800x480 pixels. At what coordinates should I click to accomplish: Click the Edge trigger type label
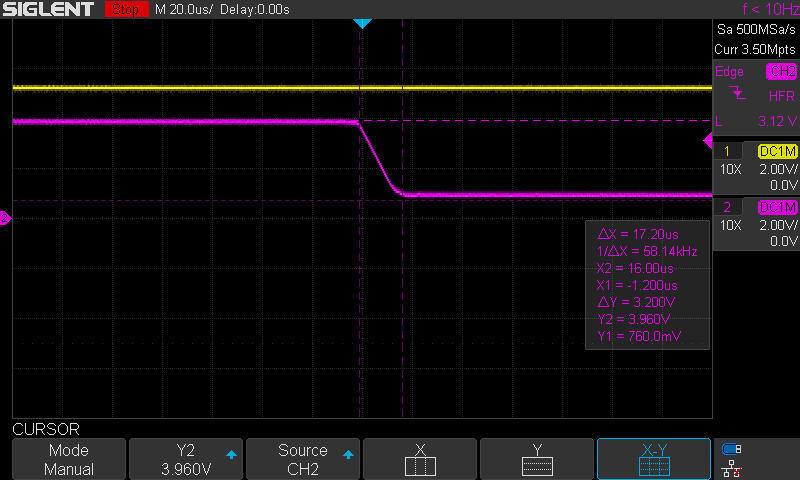point(729,71)
